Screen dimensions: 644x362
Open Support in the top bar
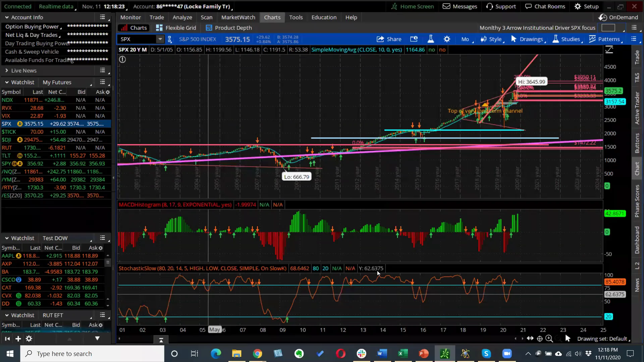point(501,6)
